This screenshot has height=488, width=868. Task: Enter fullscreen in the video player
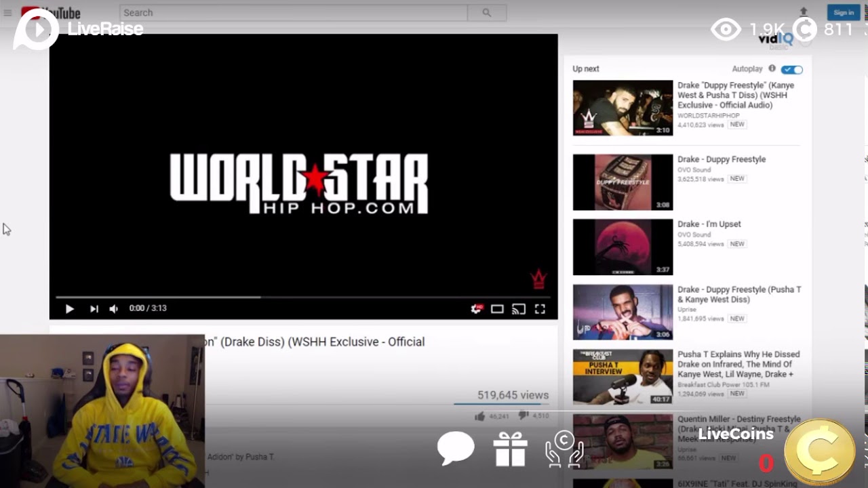pyautogui.click(x=540, y=309)
